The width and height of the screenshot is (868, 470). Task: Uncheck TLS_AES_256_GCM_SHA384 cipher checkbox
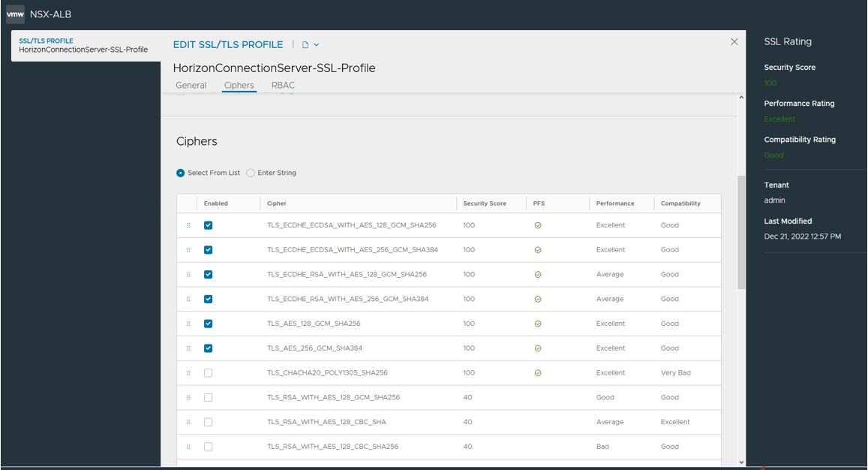[208, 348]
